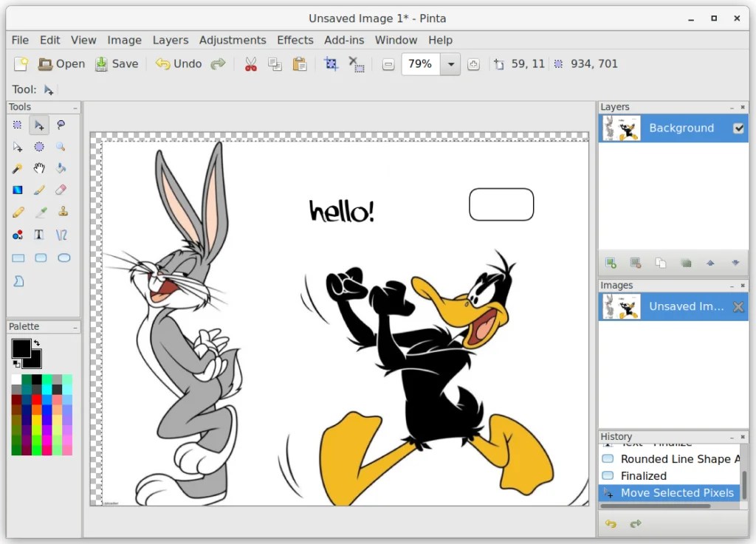Activate the Clone Stamp tool
Viewport: 756px width, 544px height.
[61, 213]
